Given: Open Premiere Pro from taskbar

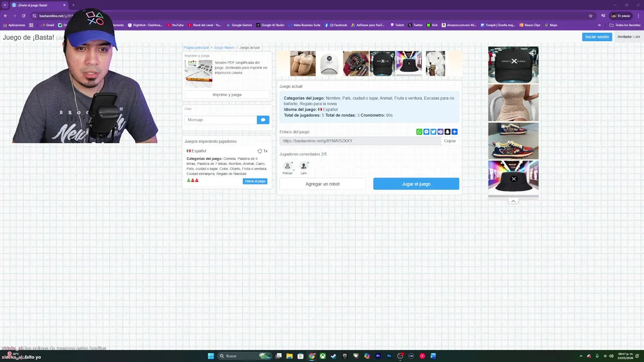Looking at the screenshot, I should (x=378, y=356).
